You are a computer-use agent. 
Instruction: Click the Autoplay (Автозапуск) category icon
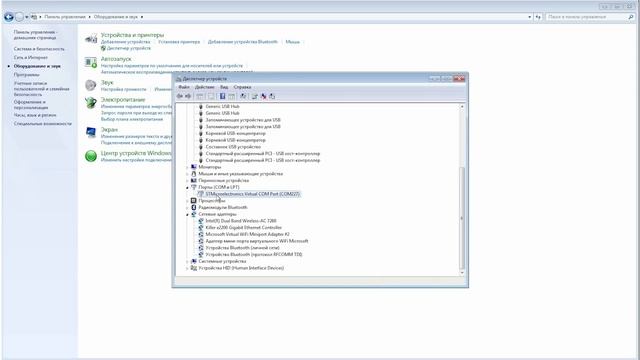(x=91, y=62)
